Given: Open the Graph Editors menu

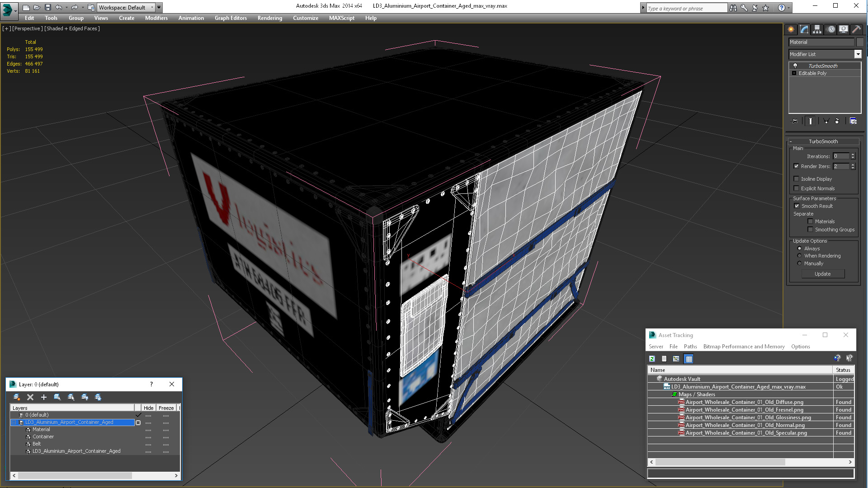Looking at the screenshot, I should point(231,18).
